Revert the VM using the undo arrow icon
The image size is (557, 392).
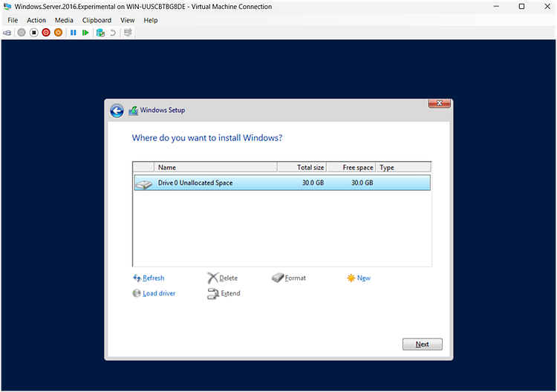113,33
